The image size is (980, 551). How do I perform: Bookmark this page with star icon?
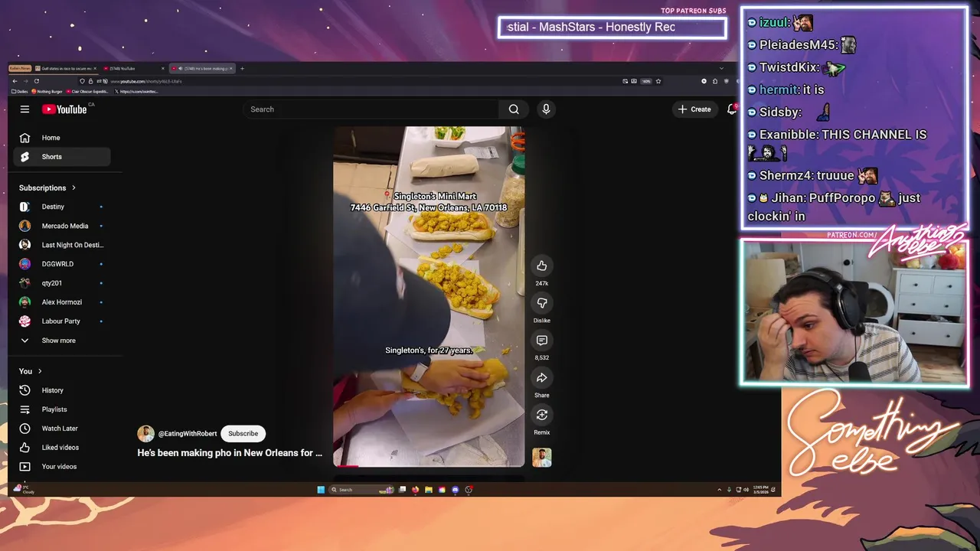click(658, 81)
